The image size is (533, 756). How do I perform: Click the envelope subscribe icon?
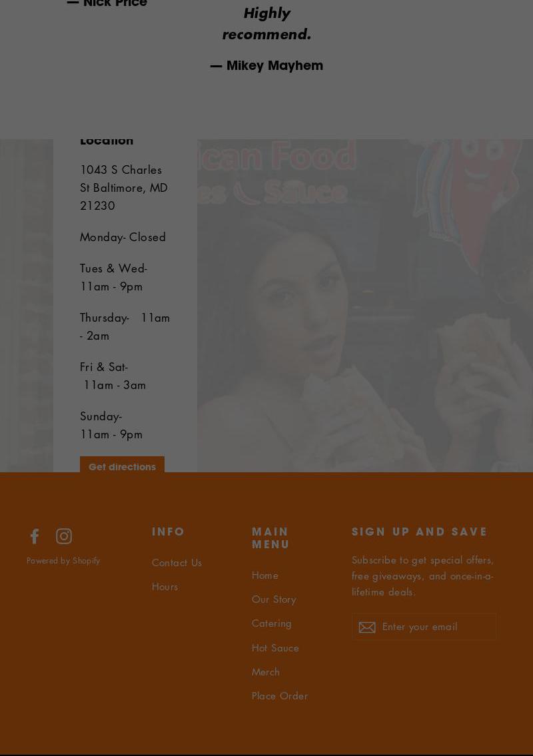367,627
